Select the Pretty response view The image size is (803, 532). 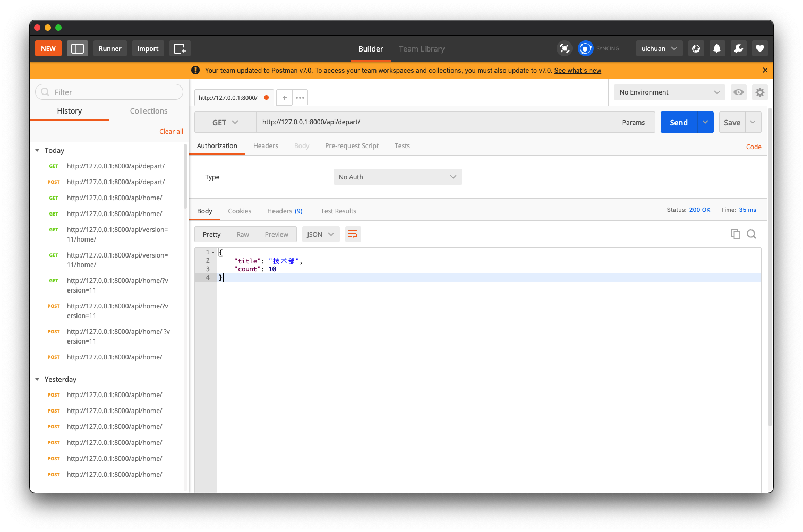click(x=211, y=235)
